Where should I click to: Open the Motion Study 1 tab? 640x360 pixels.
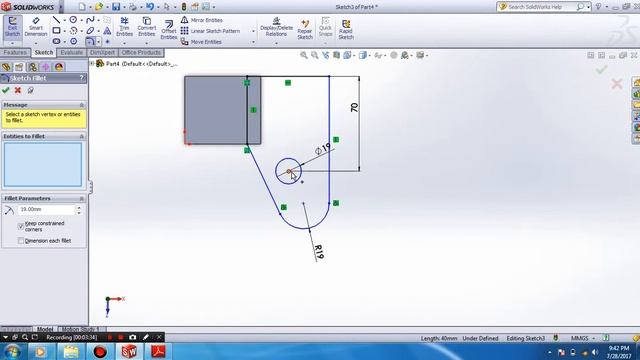pos(80,329)
